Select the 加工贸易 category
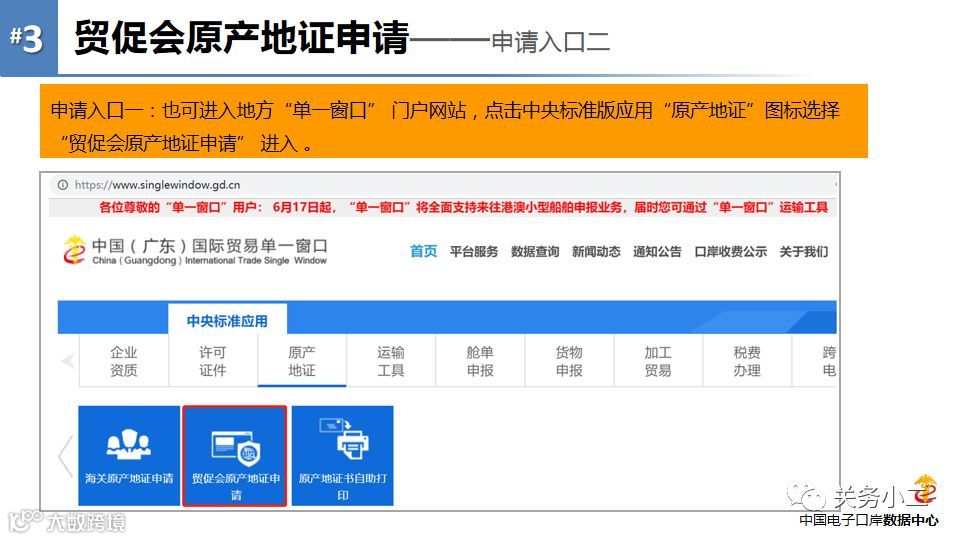Screen dimensions: 960x540 [x=658, y=361]
